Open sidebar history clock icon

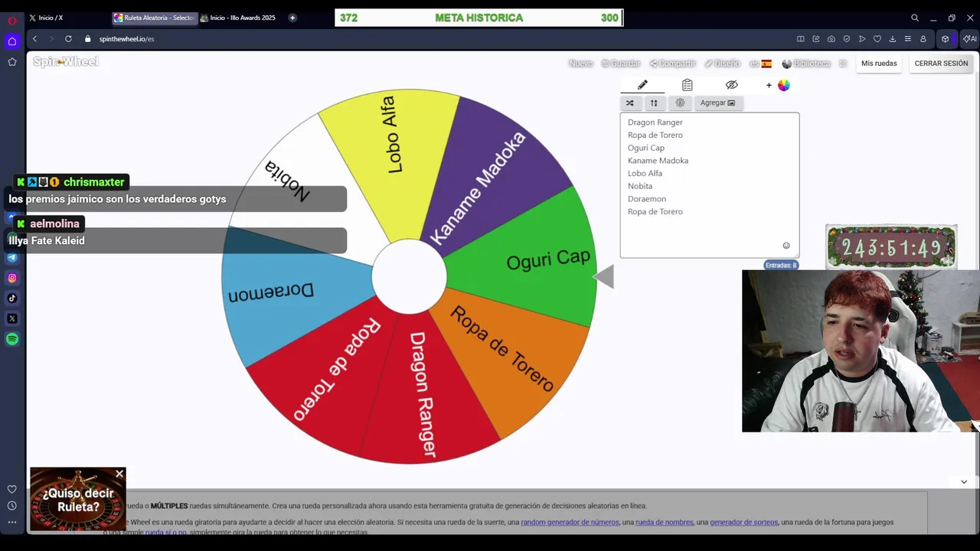click(x=12, y=506)
